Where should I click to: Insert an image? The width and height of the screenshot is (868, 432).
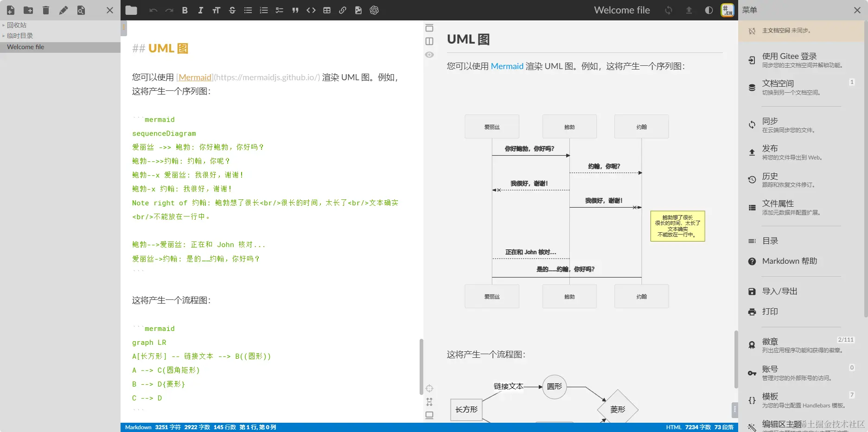tap(358, 10)
